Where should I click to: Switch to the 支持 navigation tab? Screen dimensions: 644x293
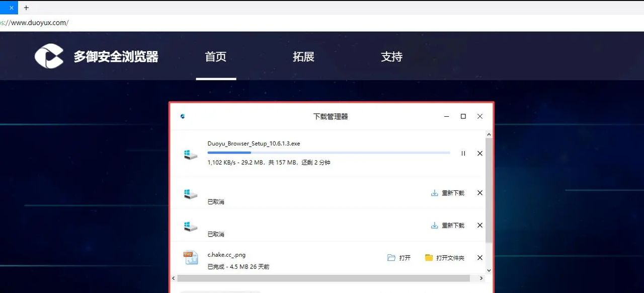click(391, 57)
